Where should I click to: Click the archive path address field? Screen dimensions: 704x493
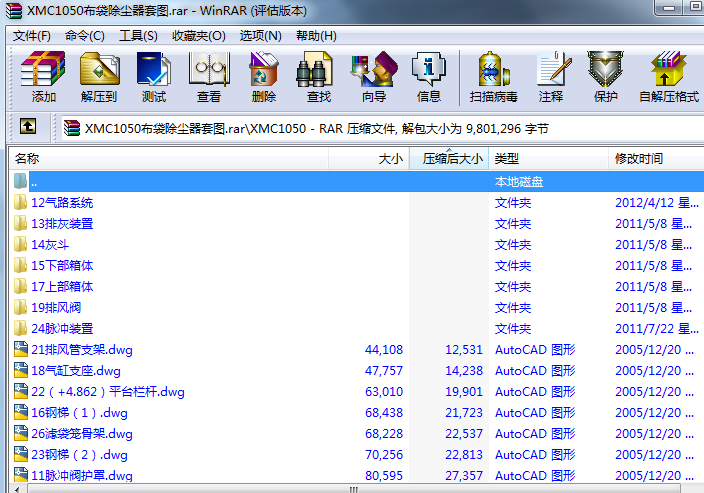tap(382, 129)
